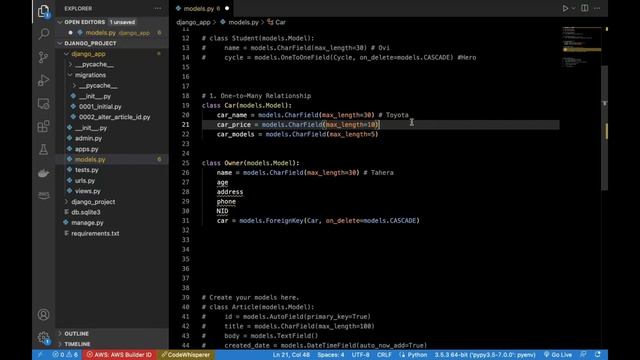This screenshot has width=640, height=360.
Task: Click the code minimap preview
Action: (582, 47)
